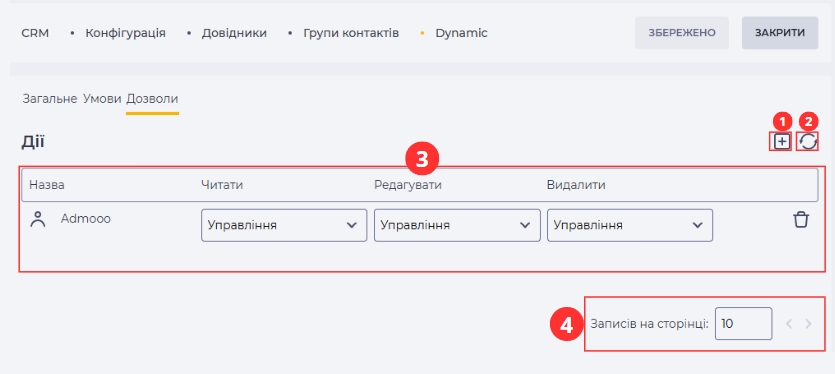The width and height of the screenshot is (835, 374).
Task: Switch to the Умови tab
Action: coord(102,99)
